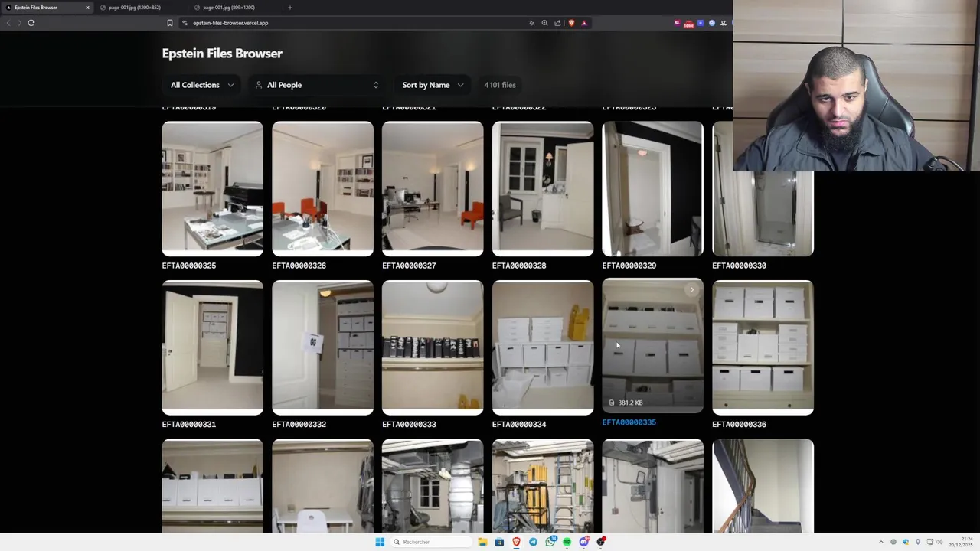Open Discord from taskbar
Image resolution: width=980 pixels, height=551 pixels.
tap(584, 542)
